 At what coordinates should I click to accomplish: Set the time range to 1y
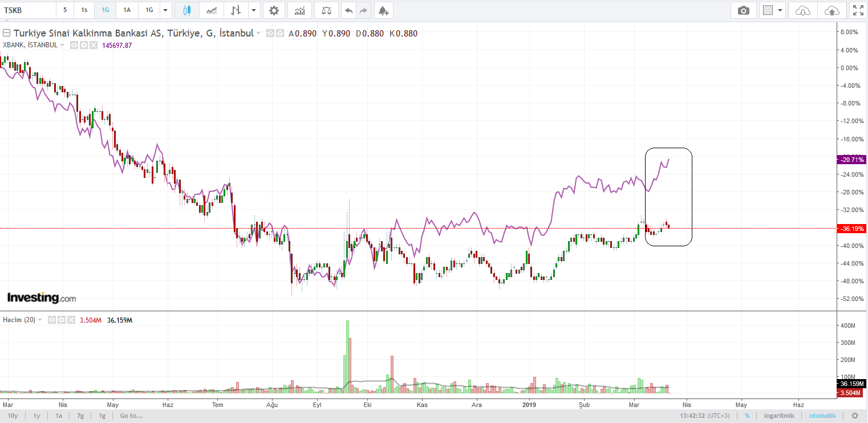(36, 416)
